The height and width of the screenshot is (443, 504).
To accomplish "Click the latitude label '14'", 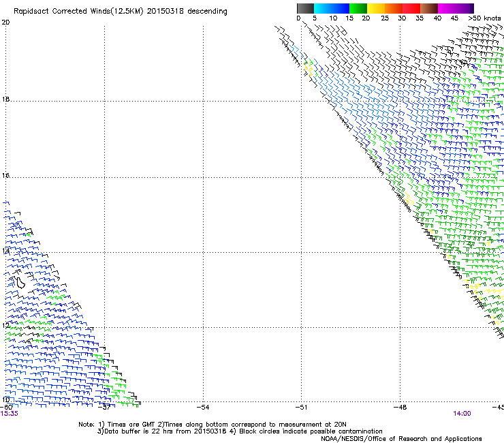I will click(x=5, y=251).
